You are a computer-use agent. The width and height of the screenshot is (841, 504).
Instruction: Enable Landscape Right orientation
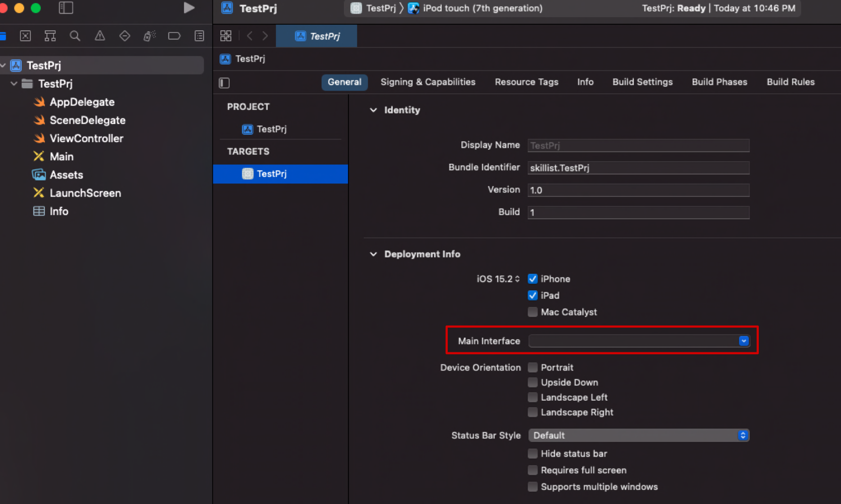click(x=532, y=412)
